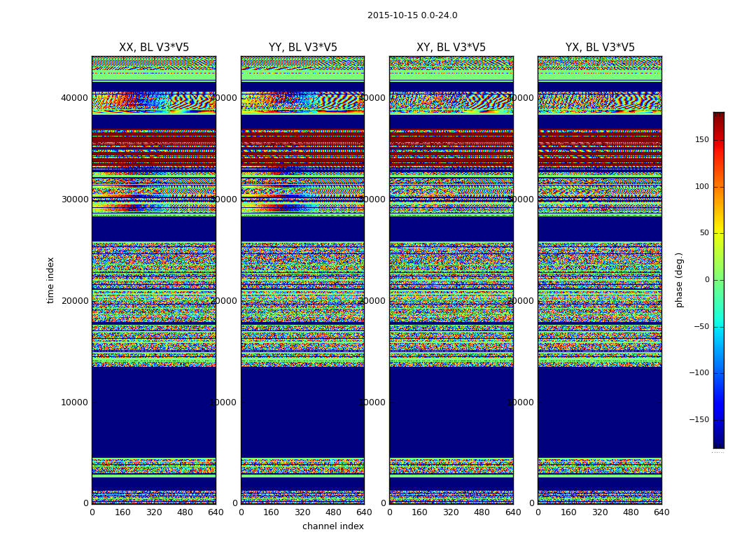Click the 40000 y-tick left of XX panel
735x560 pixels.
click(x=75, y=98)
